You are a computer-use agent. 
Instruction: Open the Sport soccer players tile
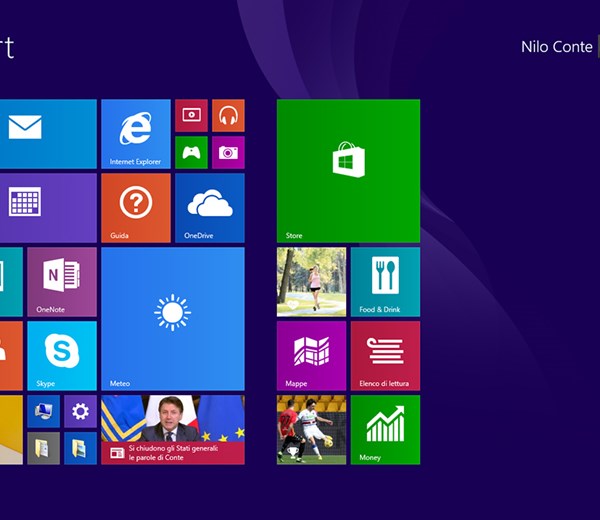pos(311,430)
